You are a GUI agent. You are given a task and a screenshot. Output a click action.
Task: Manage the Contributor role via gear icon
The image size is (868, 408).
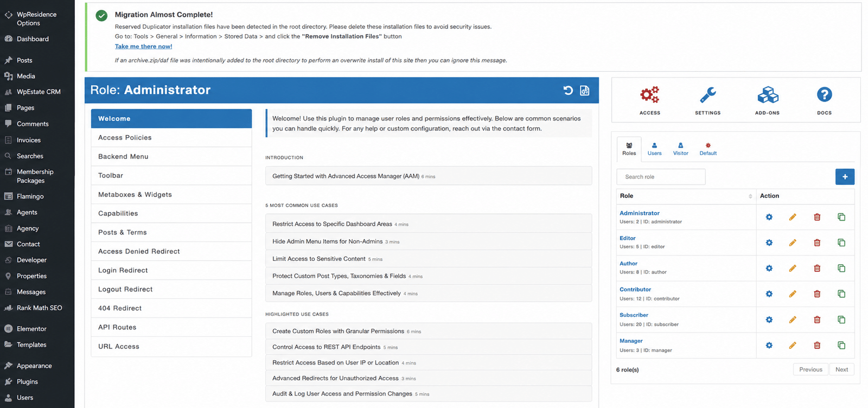click(x=769, y=294)
